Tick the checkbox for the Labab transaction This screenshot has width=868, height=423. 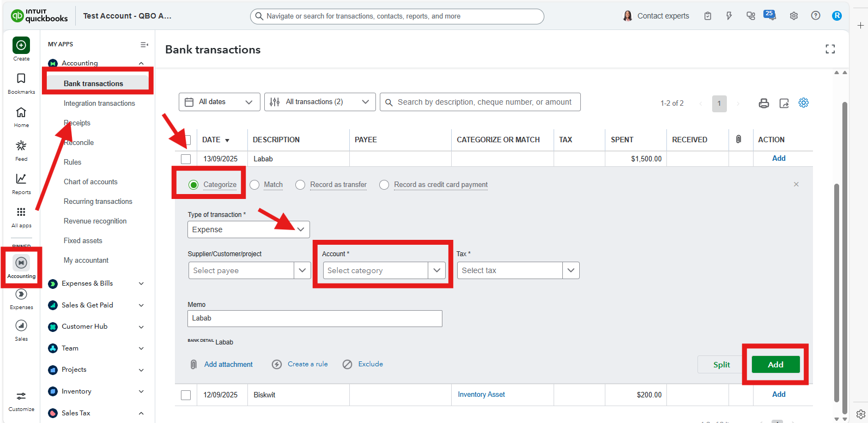pyautogui.click(x=186, y=159)
